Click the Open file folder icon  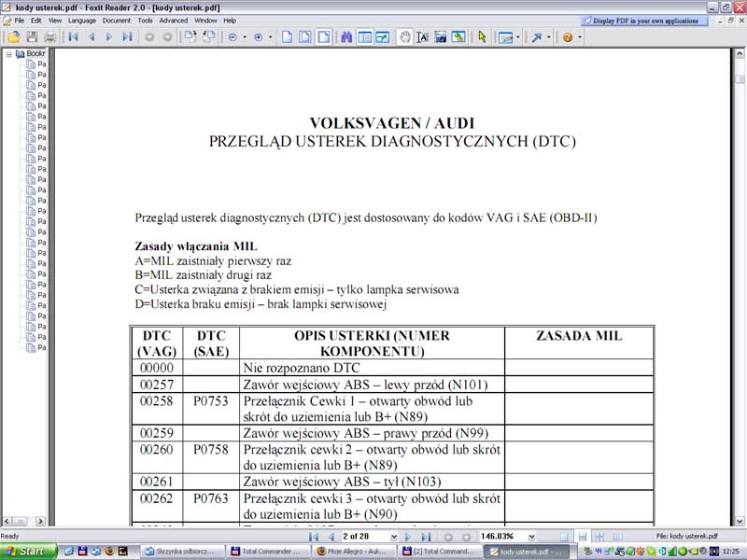tap(14, 36)
